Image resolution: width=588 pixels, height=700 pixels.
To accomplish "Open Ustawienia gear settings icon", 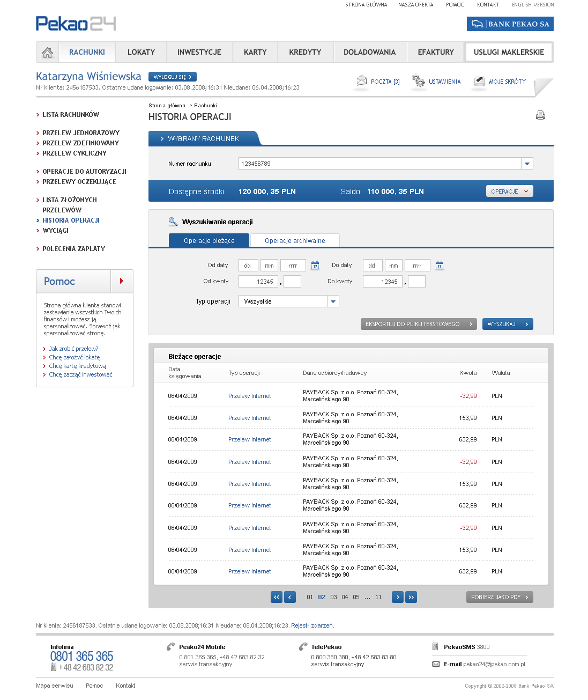I will [418, 81].
